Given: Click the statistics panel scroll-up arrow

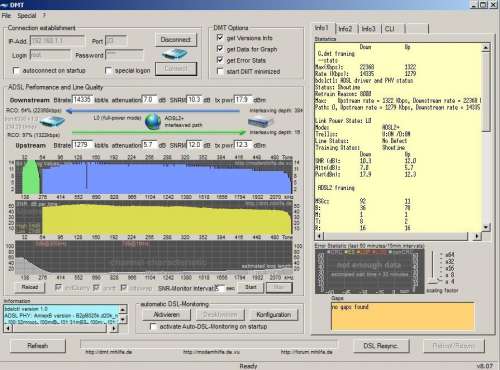Looking at the screenshot, I should pos(486,48).
